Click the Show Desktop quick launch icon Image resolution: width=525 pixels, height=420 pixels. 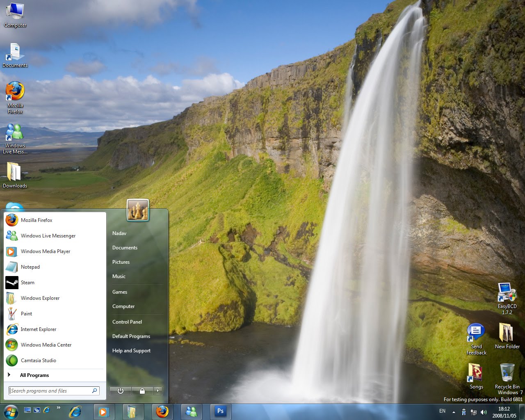pyautogui.click(x=27, y=410)
